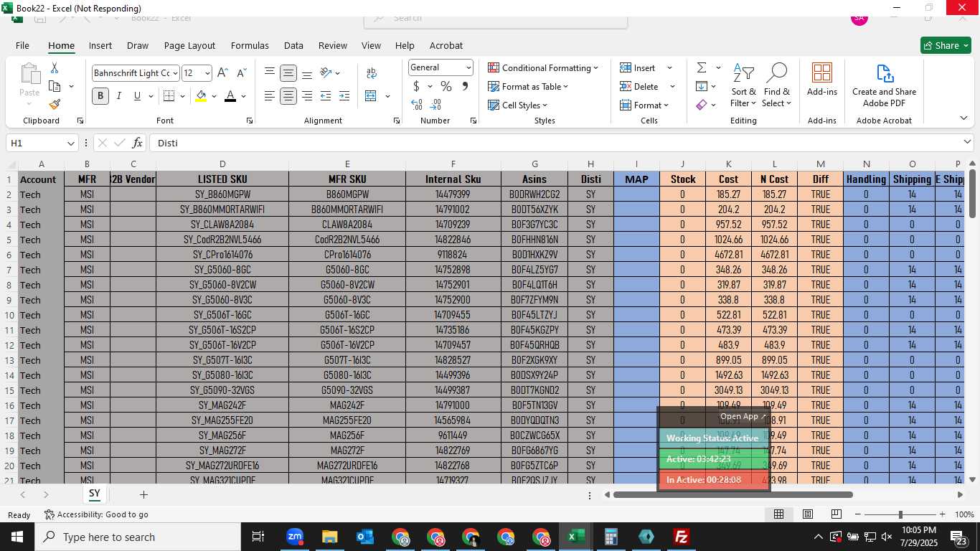Viewport: 980px width, 551px height.
Task: Click the Merge & Center icon
Action: (x=371, y=95)
